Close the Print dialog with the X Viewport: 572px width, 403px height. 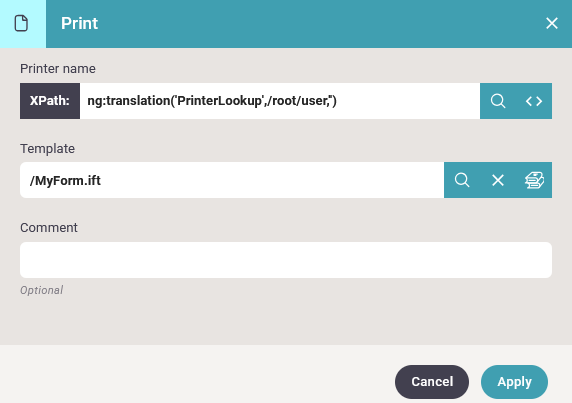coord(552,23)
